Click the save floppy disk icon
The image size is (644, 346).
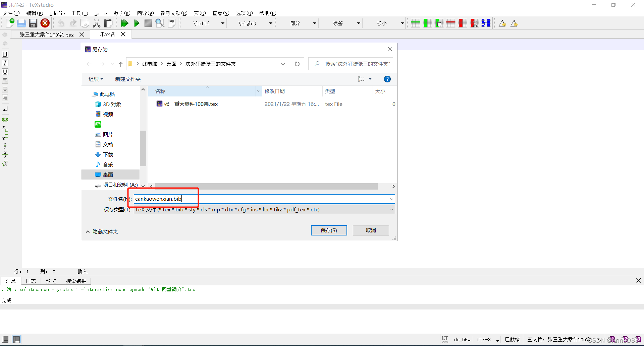[x=33, y=23]
